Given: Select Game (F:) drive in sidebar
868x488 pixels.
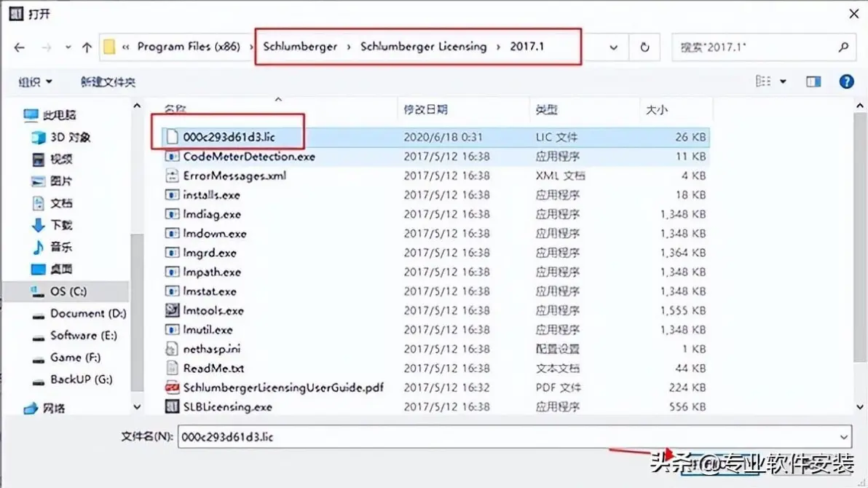Looking at the screenshot, I should click(x=66, y=358).
